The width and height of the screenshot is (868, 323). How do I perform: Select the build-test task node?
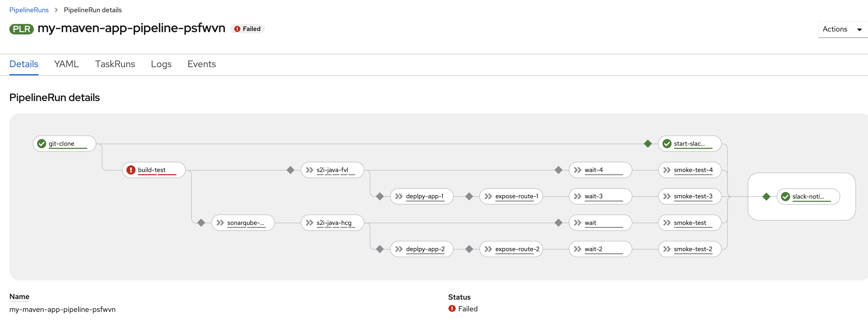[153, 170]
